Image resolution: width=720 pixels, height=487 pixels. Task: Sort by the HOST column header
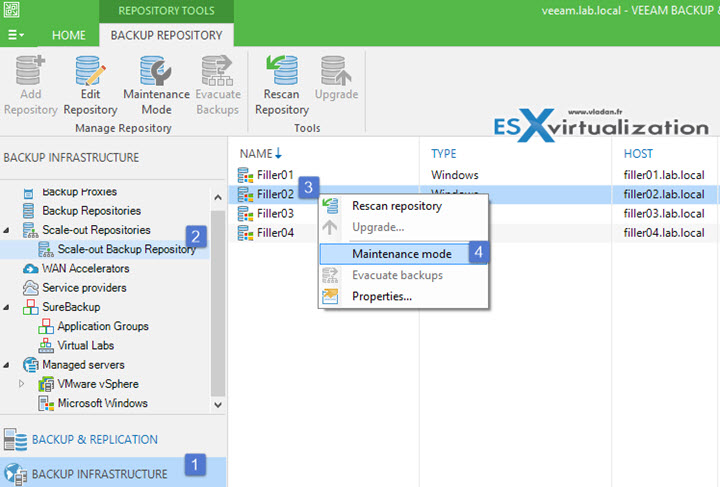(x=638, y=154)
